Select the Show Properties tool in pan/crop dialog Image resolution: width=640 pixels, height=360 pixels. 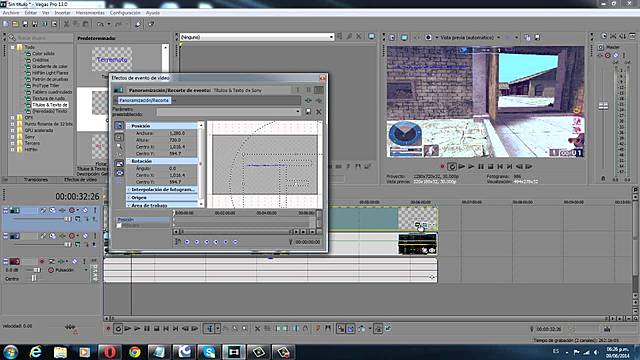(119, 126)
